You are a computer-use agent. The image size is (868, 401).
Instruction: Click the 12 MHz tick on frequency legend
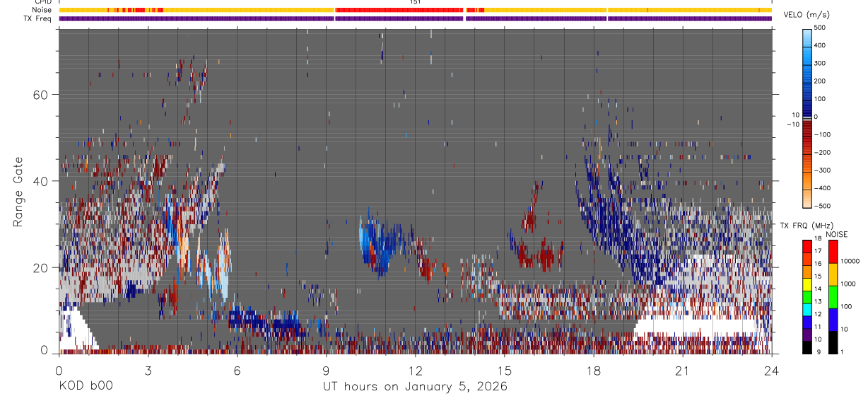[819, 314]
